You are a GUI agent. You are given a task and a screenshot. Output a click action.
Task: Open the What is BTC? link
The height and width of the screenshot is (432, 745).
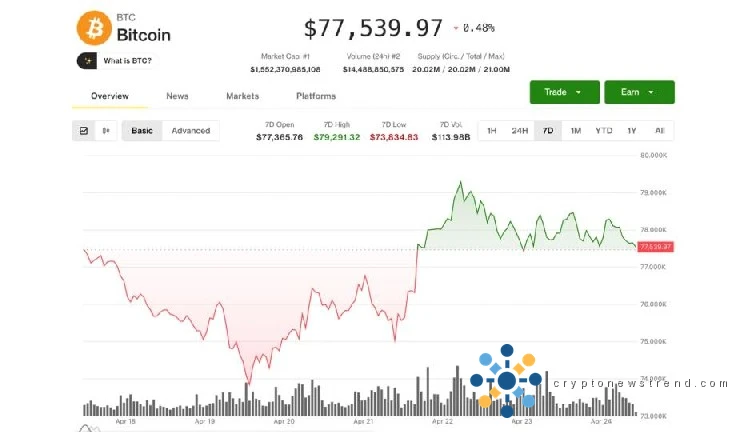(x=128, y=61)
